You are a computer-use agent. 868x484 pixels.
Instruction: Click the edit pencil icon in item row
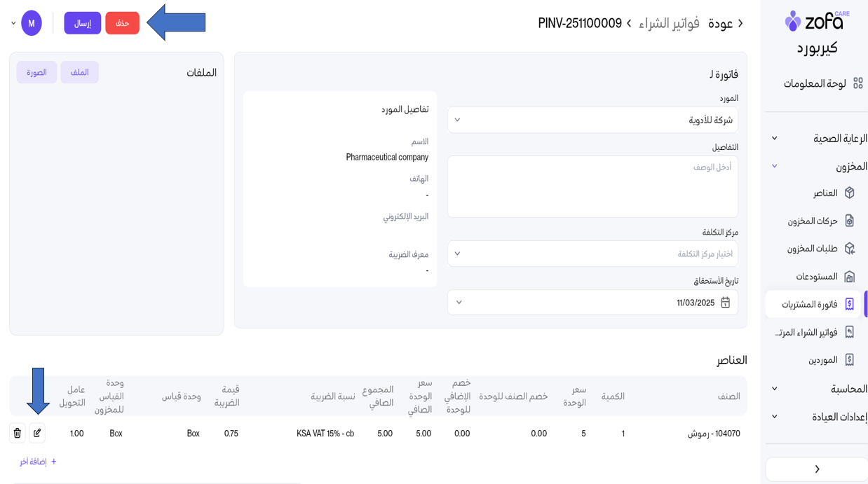(37, 433)
